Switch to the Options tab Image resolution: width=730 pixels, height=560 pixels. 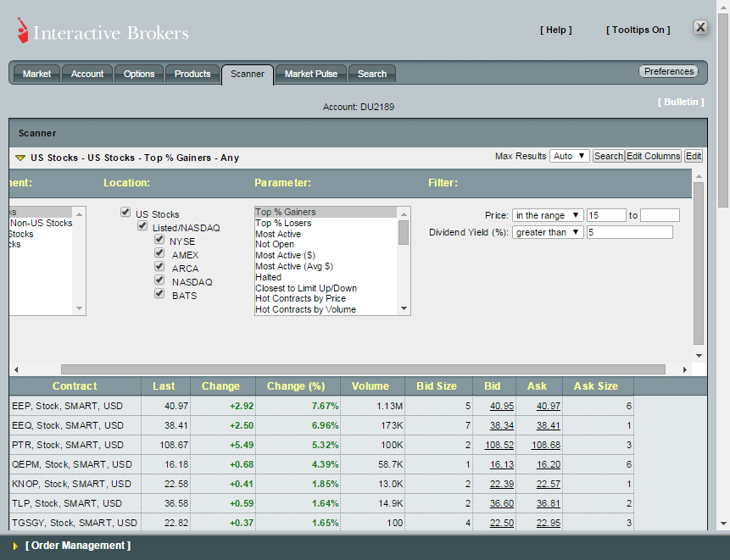139,74
